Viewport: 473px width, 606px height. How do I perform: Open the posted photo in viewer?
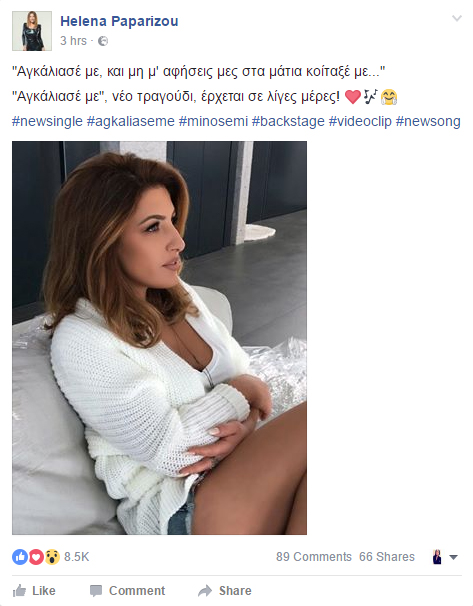coord(159,338)
